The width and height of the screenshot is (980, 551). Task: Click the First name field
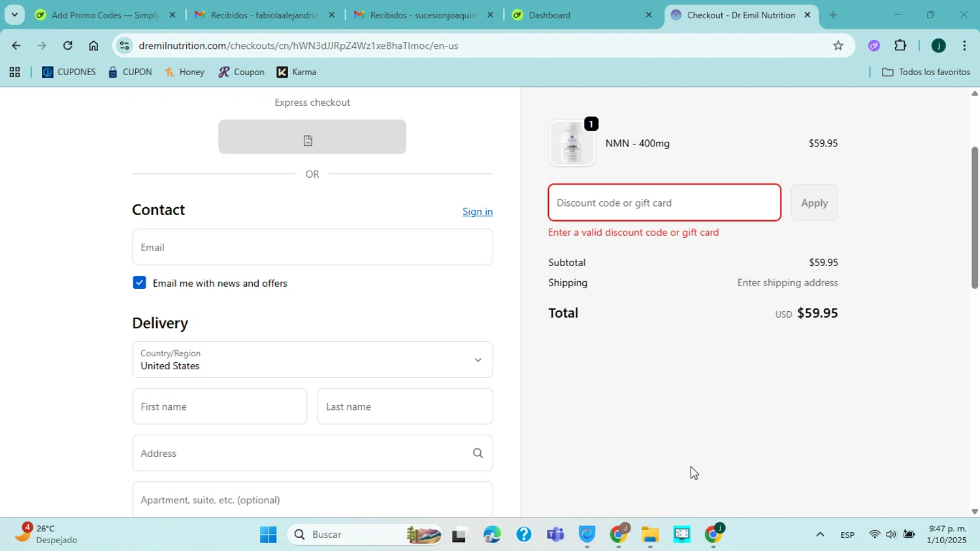[x=220, y=407]
